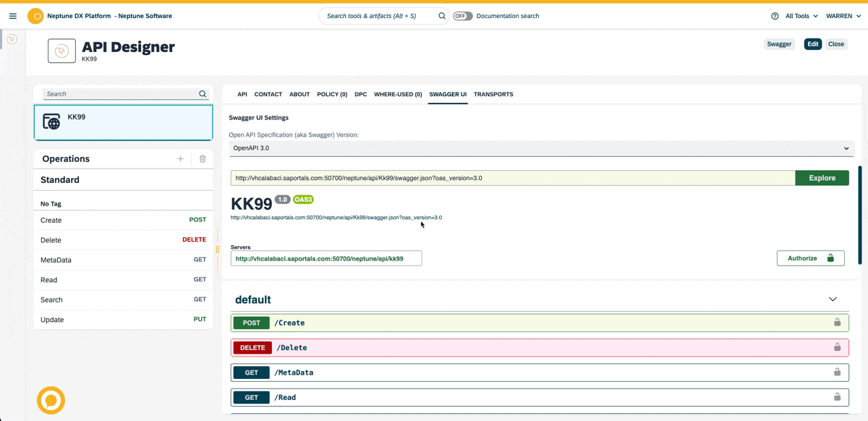Expand the GET /MetaData operation

coord(540,373)
